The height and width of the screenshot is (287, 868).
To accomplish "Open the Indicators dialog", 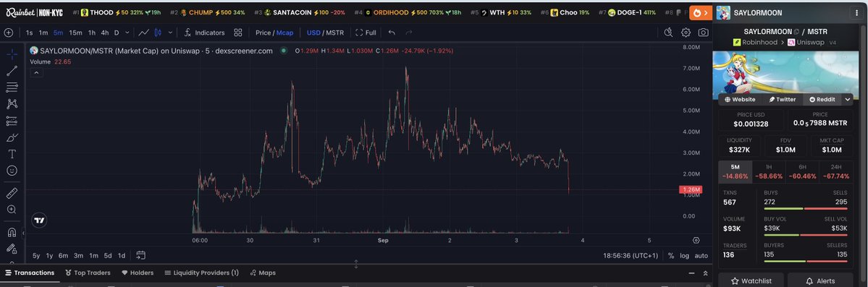I will (x=204, y=33).
